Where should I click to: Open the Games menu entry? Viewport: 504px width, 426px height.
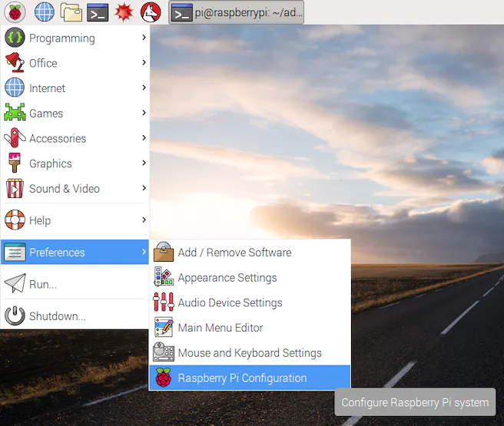[x=75, y=113]
